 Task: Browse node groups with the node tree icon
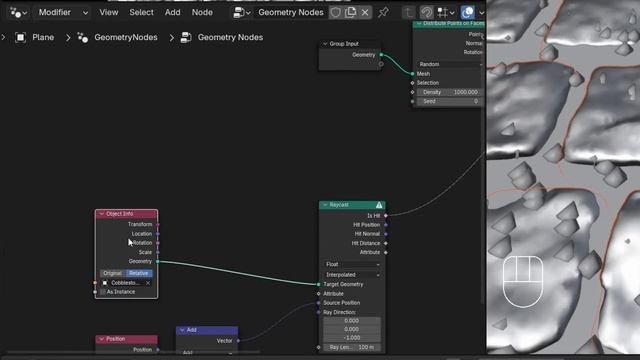[x=241, y=13]
